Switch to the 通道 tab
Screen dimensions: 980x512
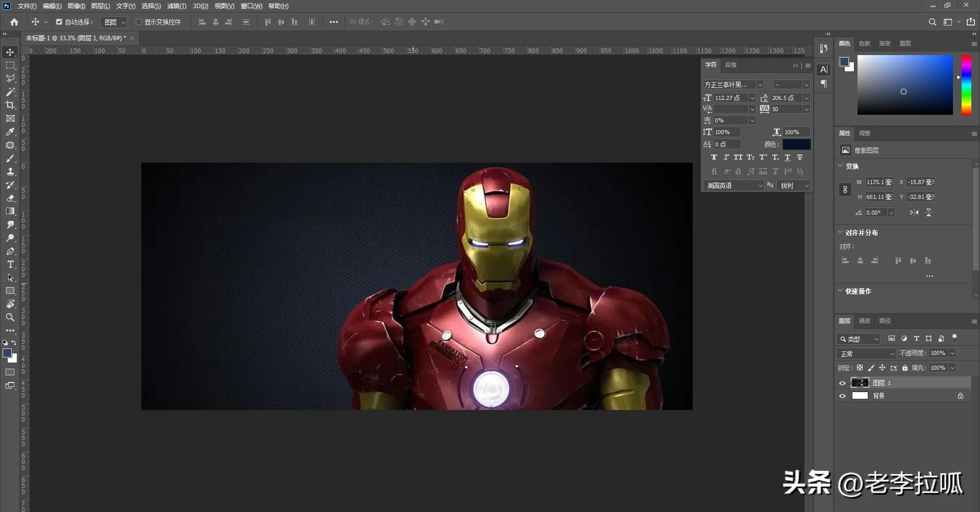pyautogui.click(x=864, y=321)
